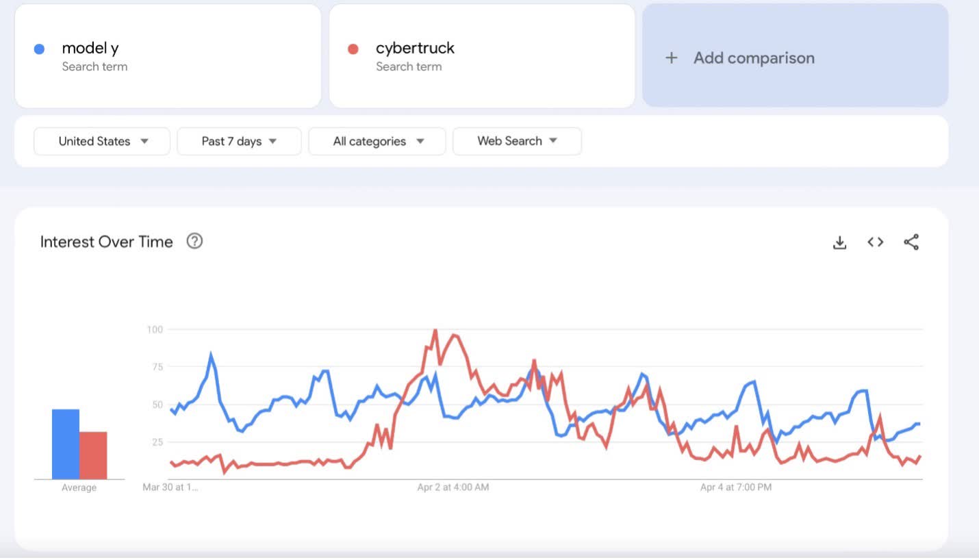Click the blue dot next to model y

[40, 49]
